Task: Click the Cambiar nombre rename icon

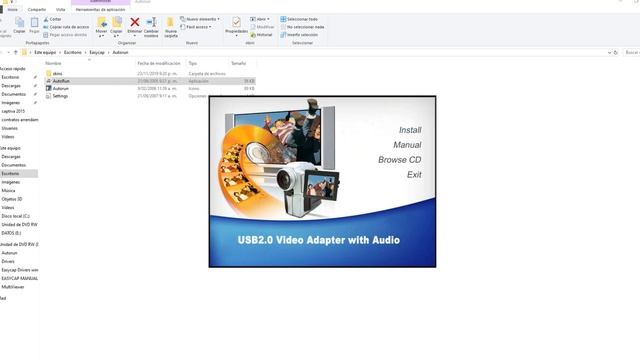Action: tap(151, 22)
